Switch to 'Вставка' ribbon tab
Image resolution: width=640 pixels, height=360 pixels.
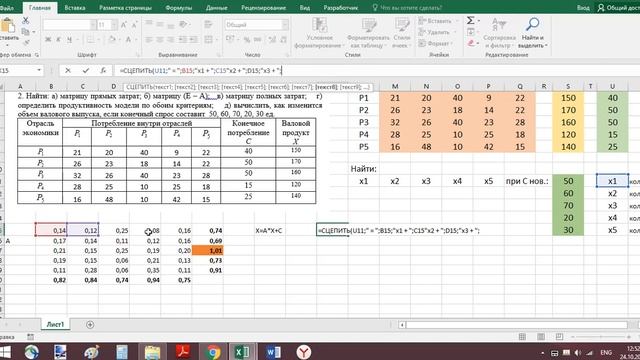tap(75, 8)
